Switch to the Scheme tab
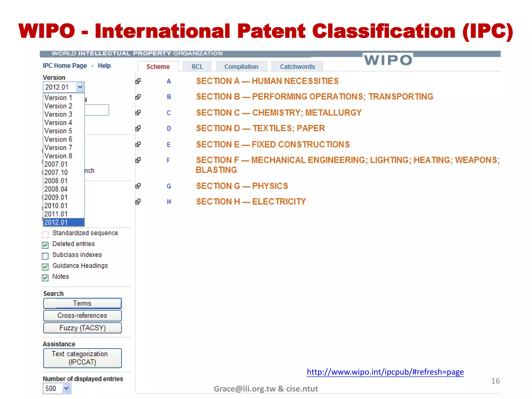This screenshot has height=399, width=532. (x=158, y=66)
